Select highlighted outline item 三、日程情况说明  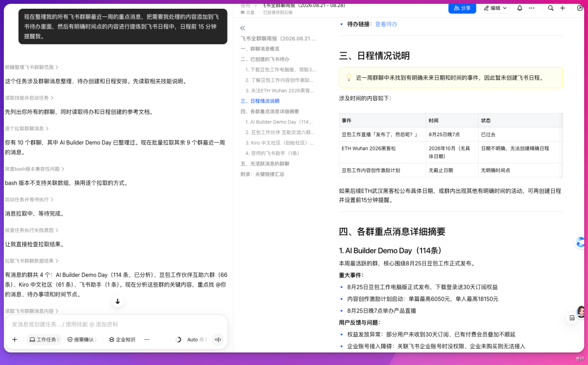(x=260, y=101)
